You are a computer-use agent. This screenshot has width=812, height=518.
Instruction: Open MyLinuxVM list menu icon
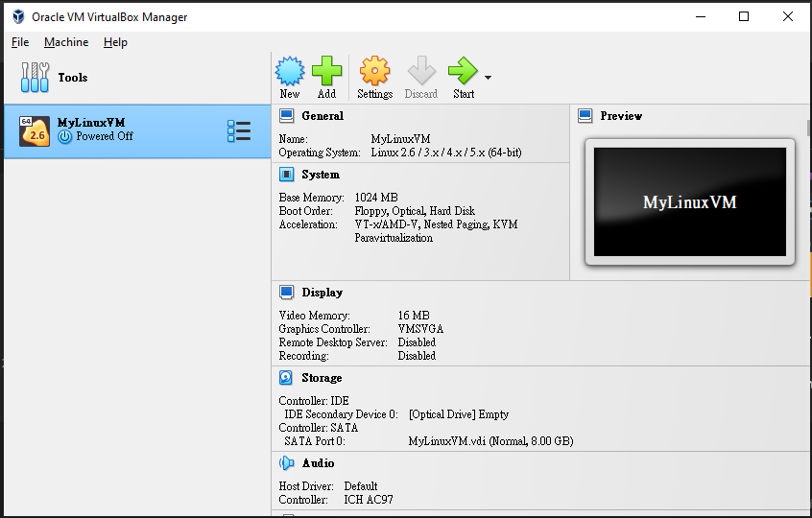tap(239, 131)
